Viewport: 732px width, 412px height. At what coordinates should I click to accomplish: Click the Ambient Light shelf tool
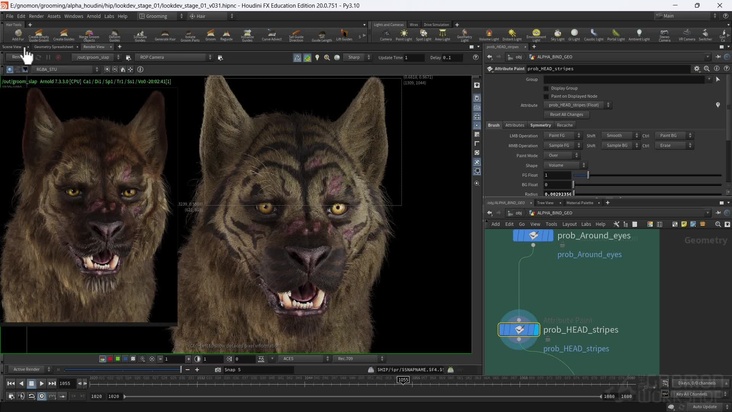639,35
